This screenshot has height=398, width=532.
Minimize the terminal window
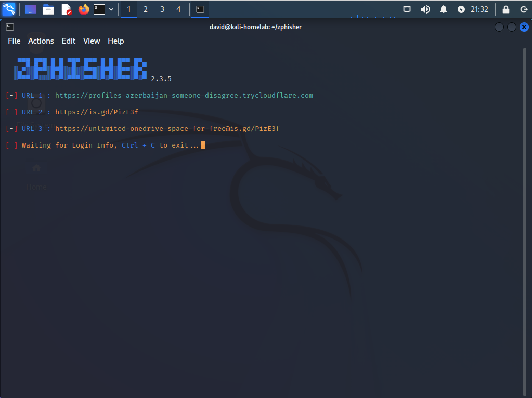499,27
